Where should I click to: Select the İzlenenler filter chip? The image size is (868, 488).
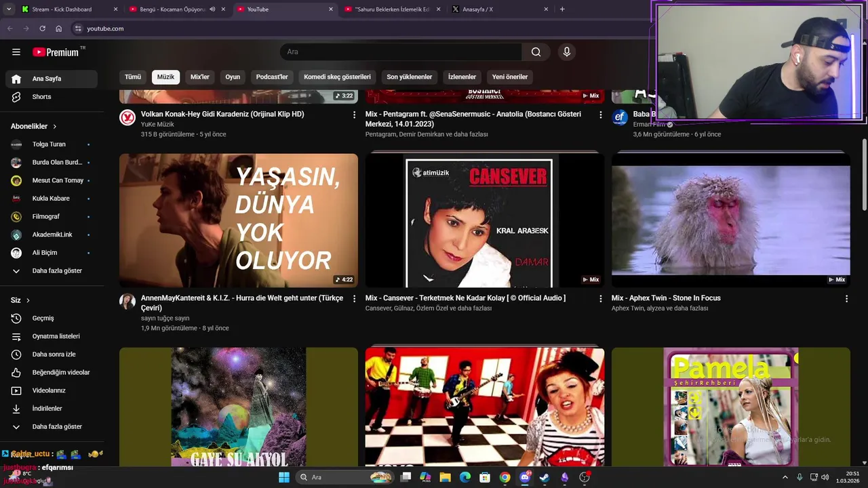tap(462, 77)
